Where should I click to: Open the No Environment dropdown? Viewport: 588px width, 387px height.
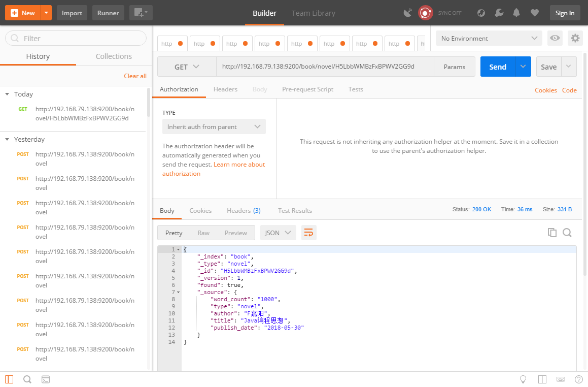(x=489, y=38)
